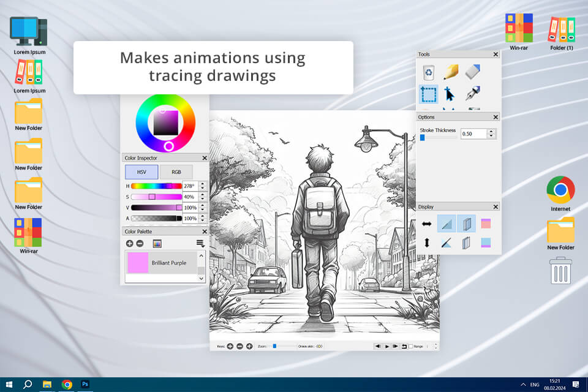The width and height of the screenshot is (588, 392).
Task: Switch to the RGB tab
Action: tap(176, 171)
